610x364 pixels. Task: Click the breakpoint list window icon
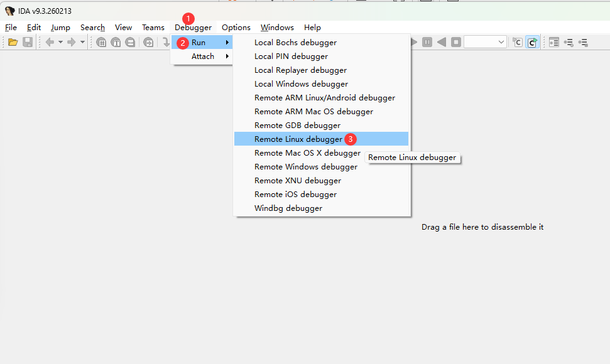(x=554, y=42)
